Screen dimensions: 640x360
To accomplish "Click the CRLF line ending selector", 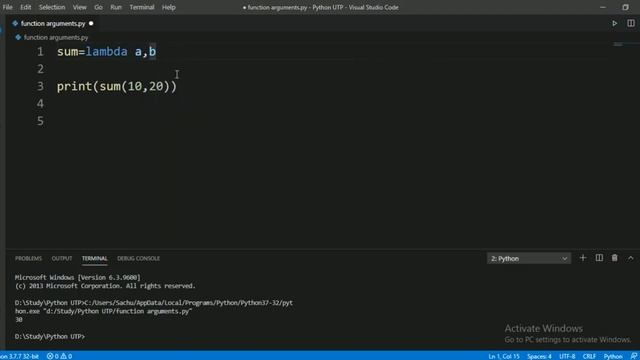I will [x=589, y=356].
